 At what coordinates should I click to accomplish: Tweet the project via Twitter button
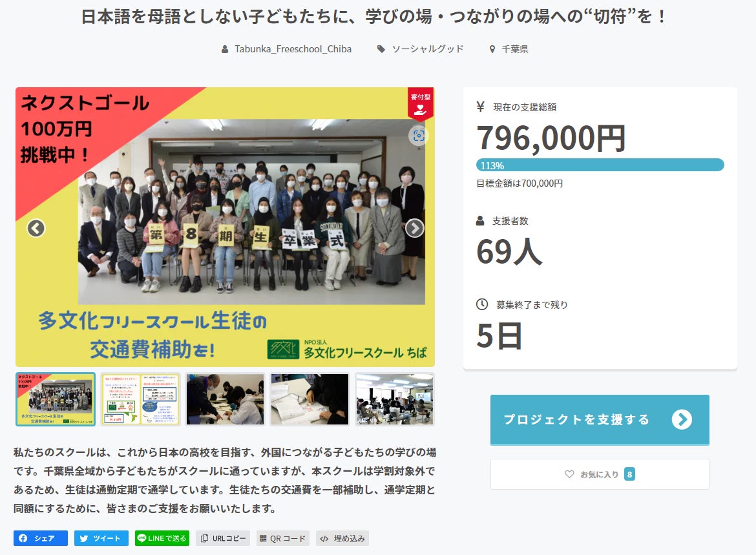pyautogui.click(x=101, y=538)
